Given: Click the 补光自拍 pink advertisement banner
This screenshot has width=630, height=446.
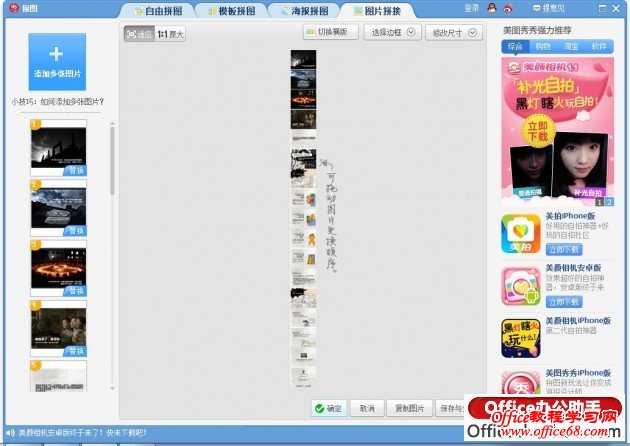Looking at the screenshot, I should (x=557, y=132).
